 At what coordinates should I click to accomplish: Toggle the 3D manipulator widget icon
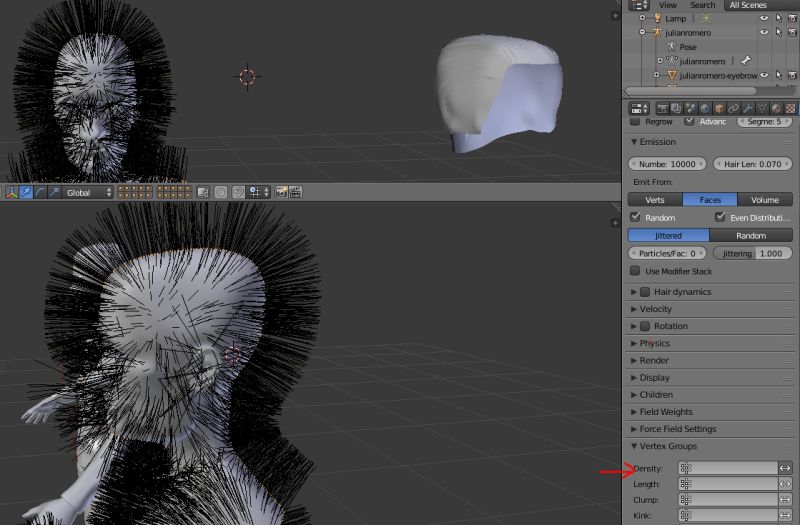coord(11,192)
